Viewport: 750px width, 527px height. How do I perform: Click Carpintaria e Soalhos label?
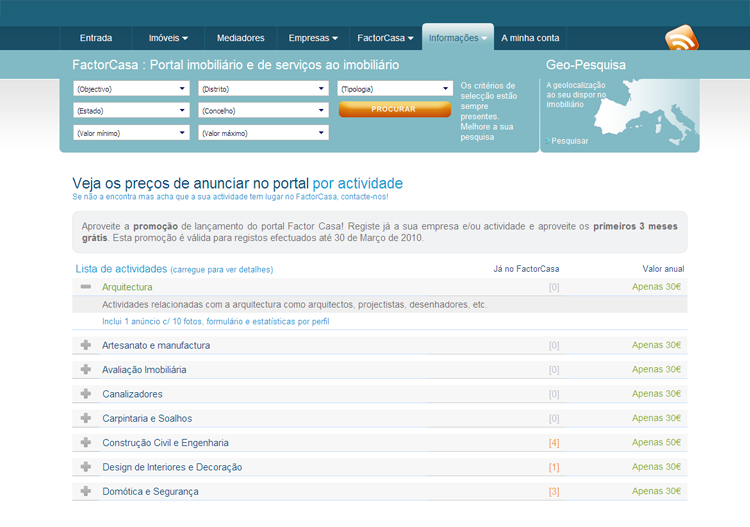pyautogui.click(x=147, y=418)
